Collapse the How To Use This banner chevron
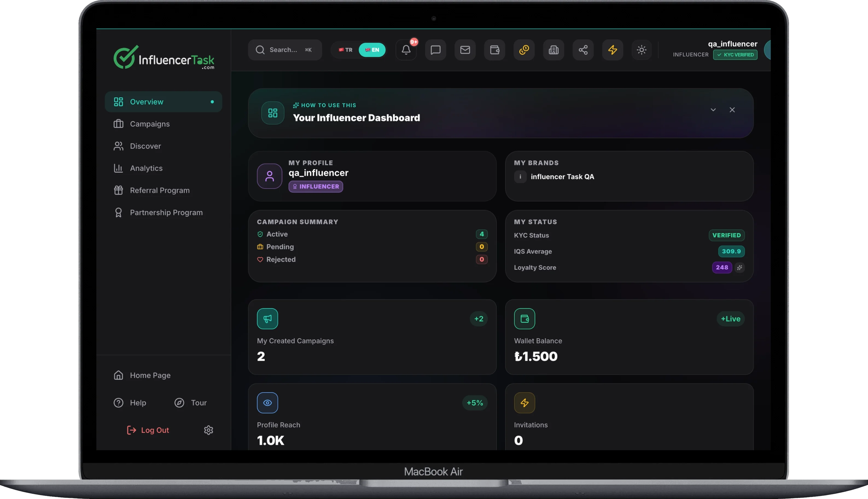 point(713,110)
